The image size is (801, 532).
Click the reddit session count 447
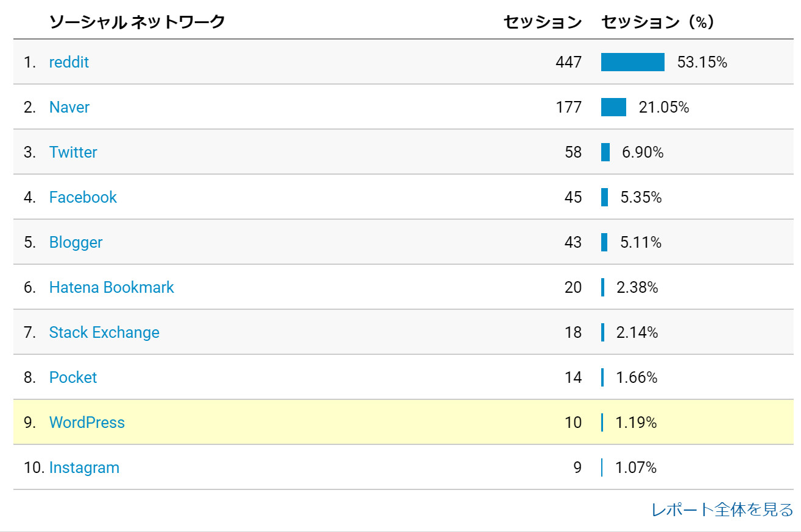coord(568,62)
